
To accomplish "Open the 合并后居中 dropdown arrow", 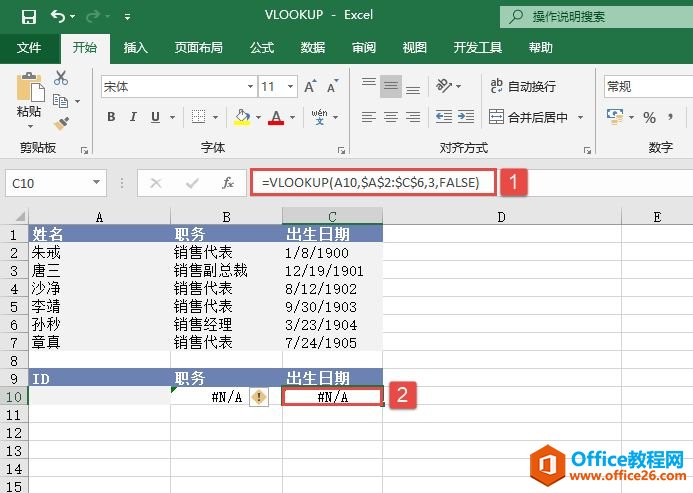I will click(580, 117).
